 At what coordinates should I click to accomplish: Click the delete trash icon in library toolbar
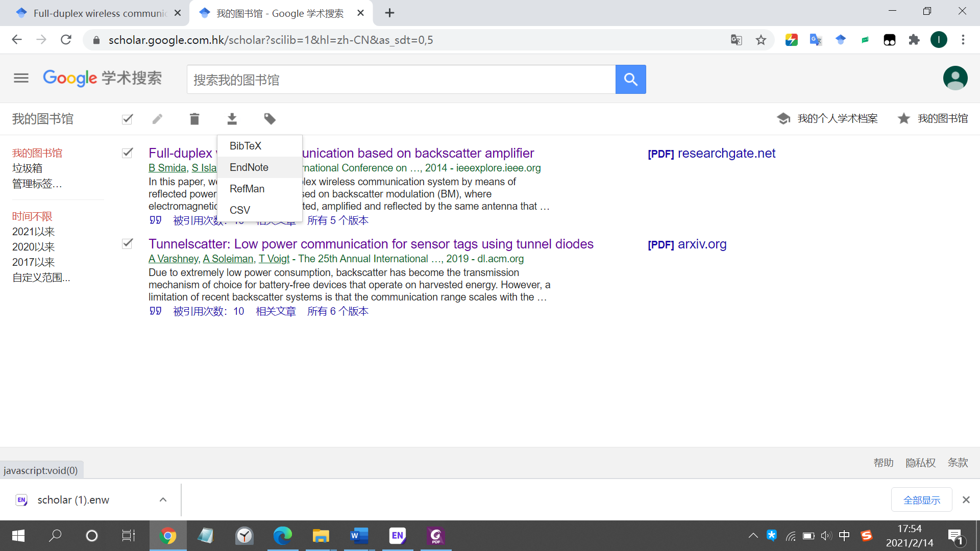(194, 119)
